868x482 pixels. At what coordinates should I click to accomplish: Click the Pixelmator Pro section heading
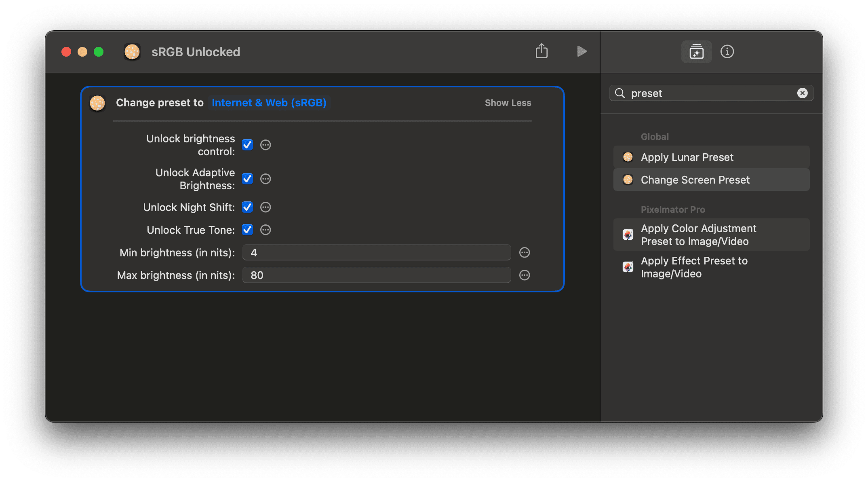(673, 209)
